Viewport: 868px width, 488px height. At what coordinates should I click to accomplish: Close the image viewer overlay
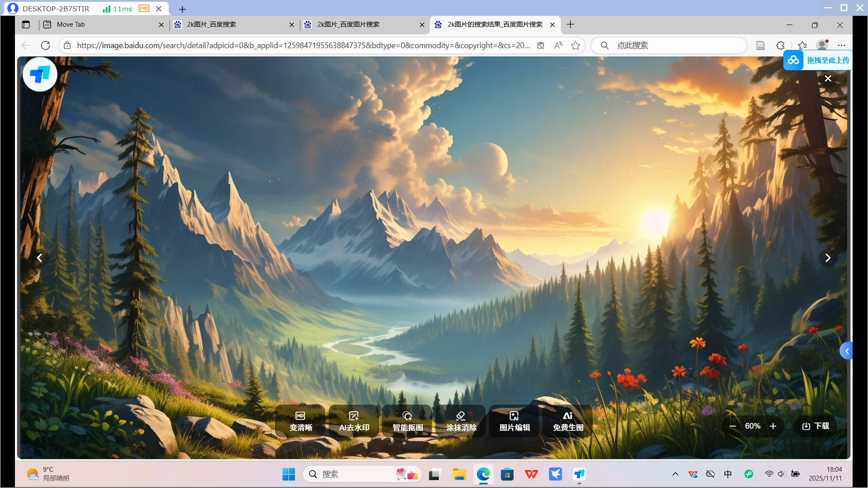(828, 79)
